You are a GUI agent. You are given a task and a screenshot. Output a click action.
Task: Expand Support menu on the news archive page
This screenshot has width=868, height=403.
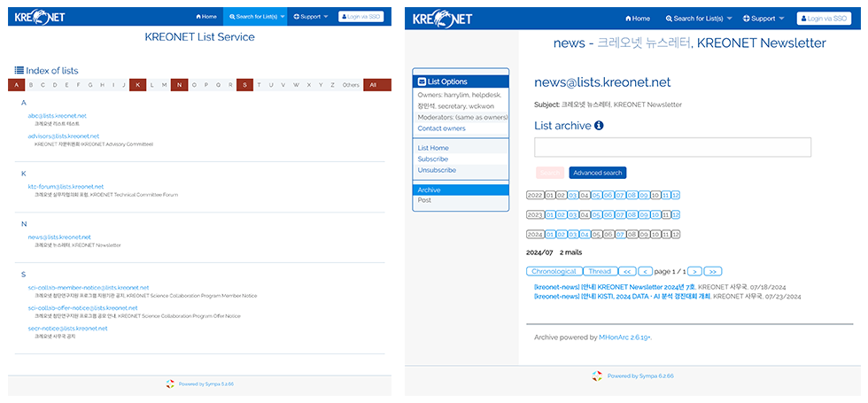(763, 19)
